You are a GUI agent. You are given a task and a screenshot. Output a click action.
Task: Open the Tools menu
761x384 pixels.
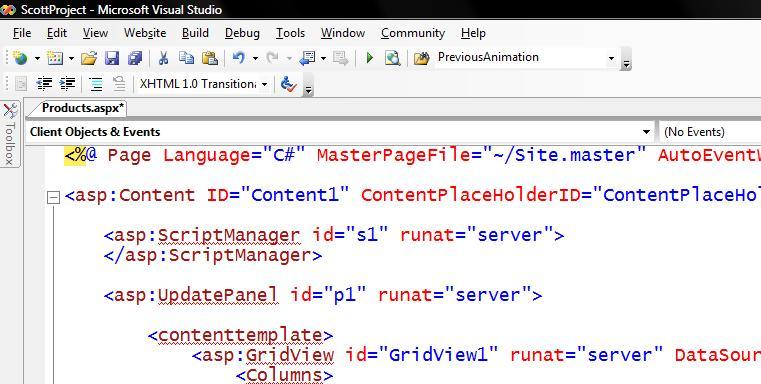[290, 33]
